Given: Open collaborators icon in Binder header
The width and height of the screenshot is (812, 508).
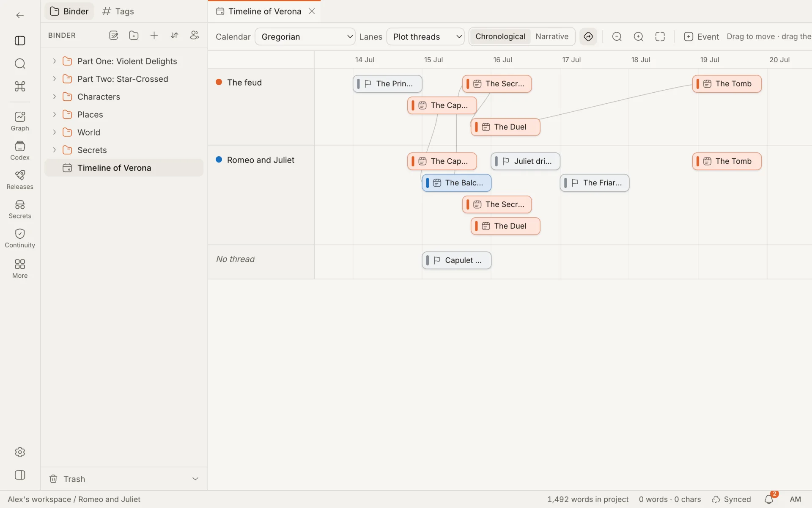Looking at the screenshot, I should point(195,36).
